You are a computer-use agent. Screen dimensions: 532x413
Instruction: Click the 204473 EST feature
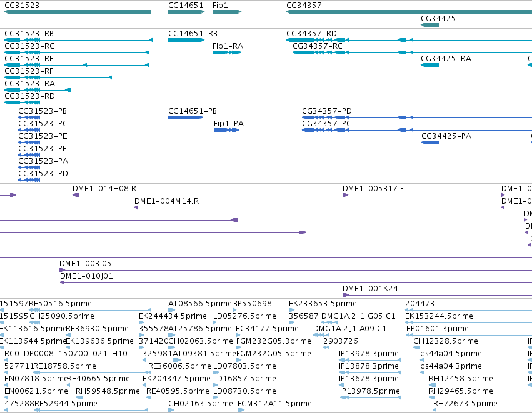(x=469, y=310)
